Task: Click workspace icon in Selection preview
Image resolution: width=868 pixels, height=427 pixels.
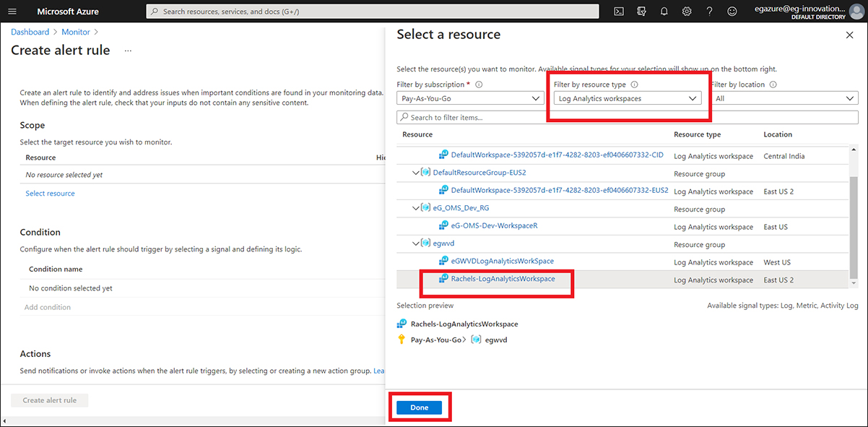Action: (402, 324)
